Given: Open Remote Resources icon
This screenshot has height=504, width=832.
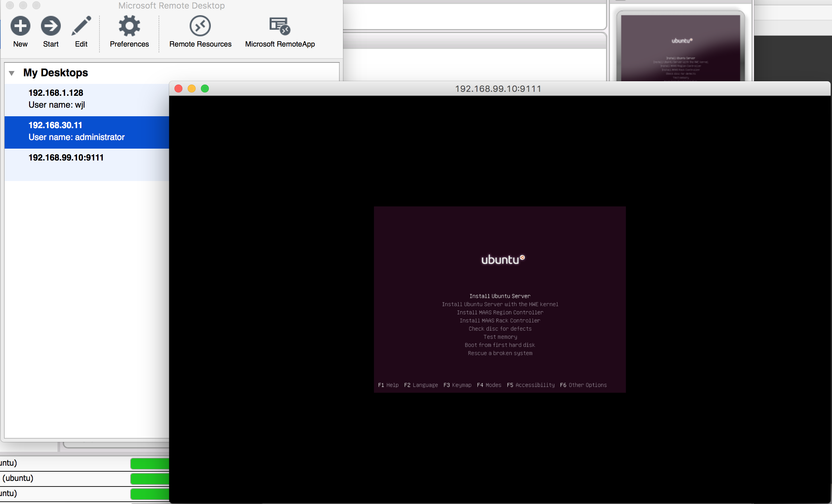Looking at the screenshot, I should (x=200, y=26).
